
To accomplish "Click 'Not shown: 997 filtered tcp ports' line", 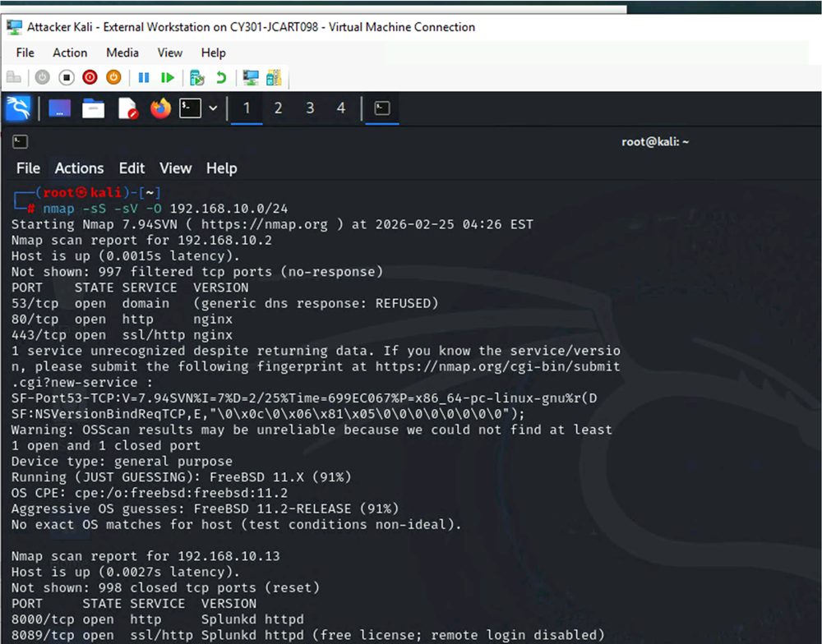I will coord(197,272).
